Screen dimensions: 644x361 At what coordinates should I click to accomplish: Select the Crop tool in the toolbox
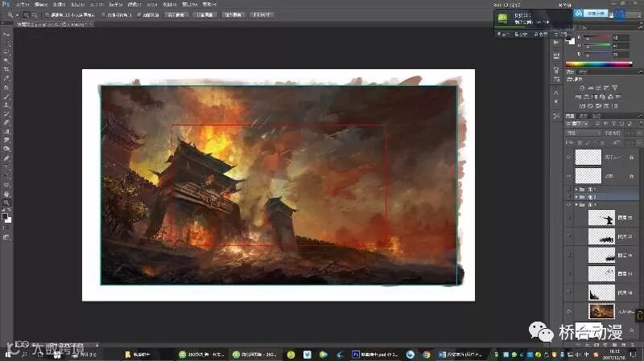pos(6,69)
